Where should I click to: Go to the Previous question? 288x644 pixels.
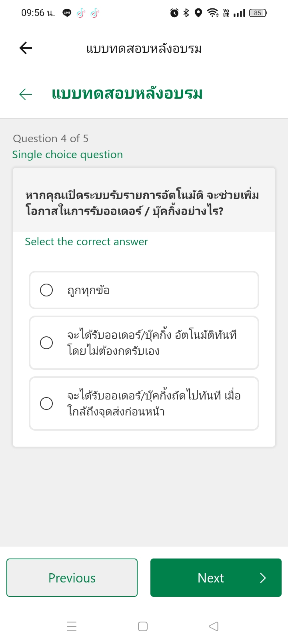pyautogui.click(x=72, y=578)
